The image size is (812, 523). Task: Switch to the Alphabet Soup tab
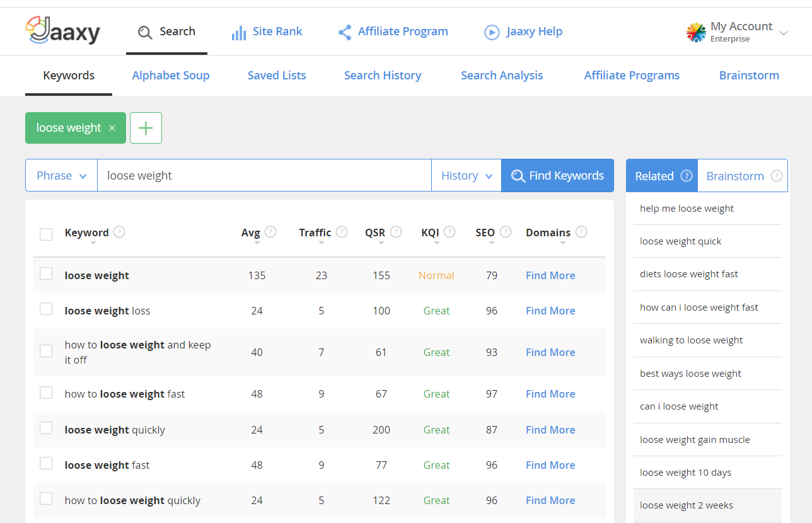click(x=171, y=76)
